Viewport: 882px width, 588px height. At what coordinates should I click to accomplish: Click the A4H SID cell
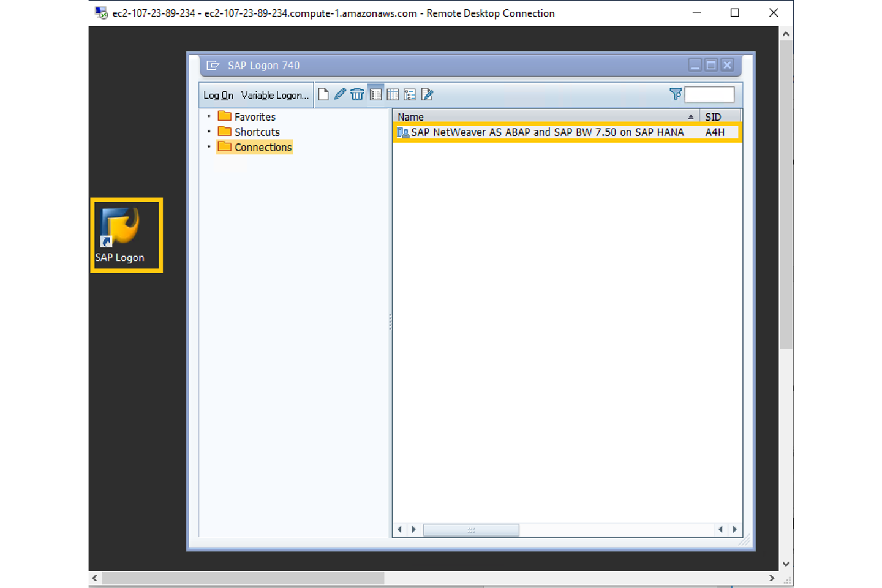click(715, 132)
